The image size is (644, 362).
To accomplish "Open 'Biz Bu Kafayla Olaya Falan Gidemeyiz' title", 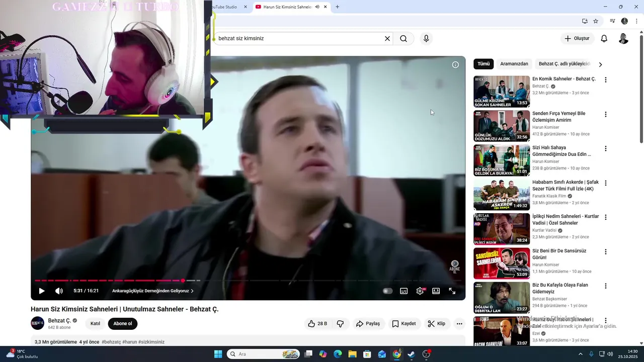I will click(x=560, y=288).
